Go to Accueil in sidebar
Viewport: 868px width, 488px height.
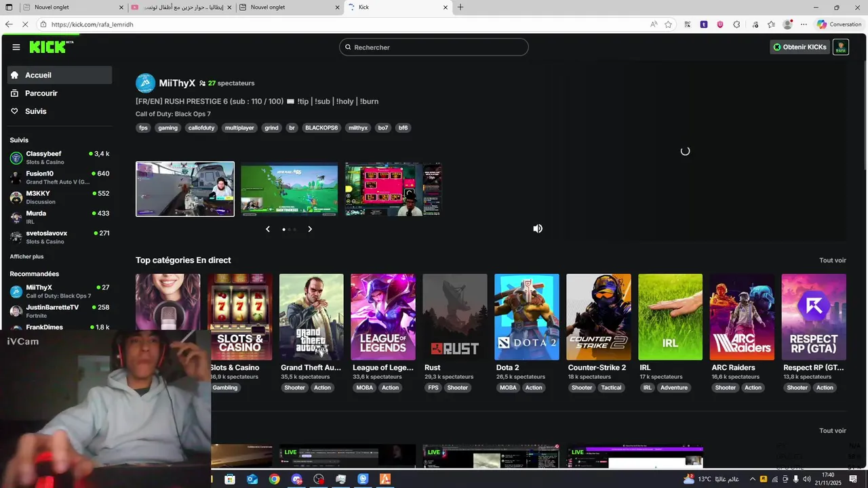tap(60, 75)
